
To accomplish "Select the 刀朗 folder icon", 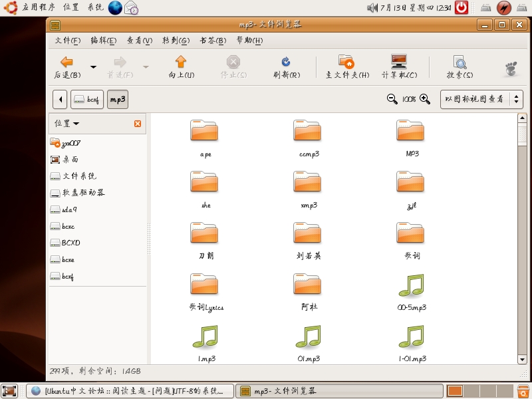I will point(204,233).
